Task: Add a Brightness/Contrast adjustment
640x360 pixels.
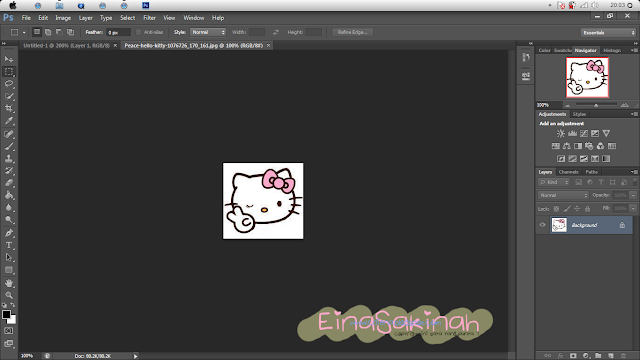Action: click(561, 133)
